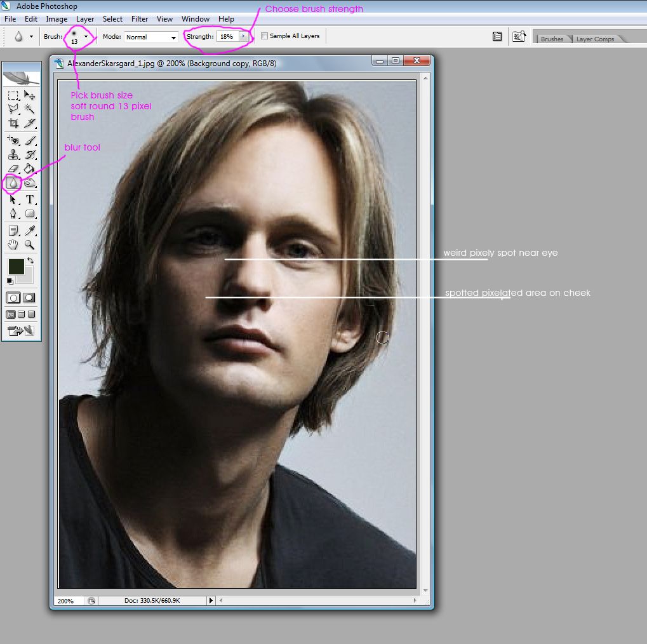
Task: Switch to Quick Mask mode
Action: 29,297
